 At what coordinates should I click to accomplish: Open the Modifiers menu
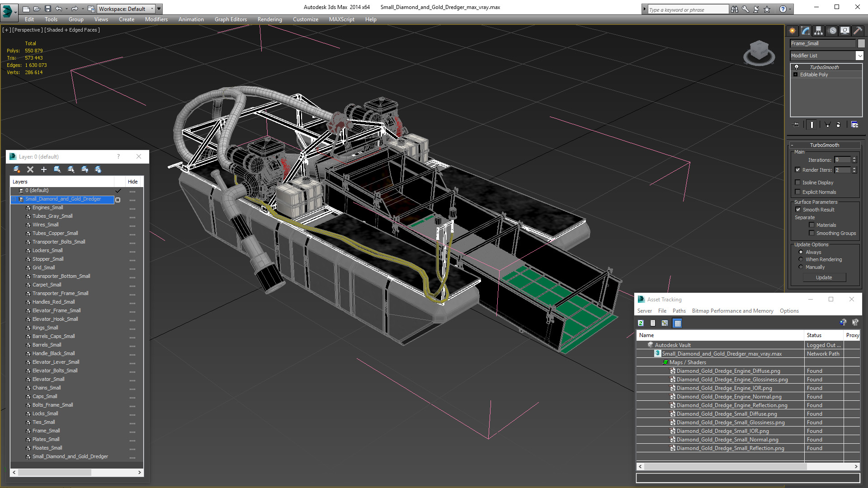(156, 19)
